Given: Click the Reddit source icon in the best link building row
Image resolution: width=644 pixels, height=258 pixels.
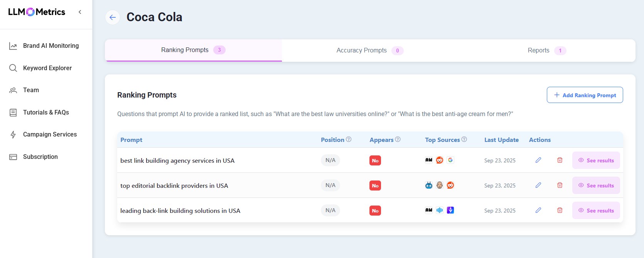Looking at the screenshot, I should [440, 160].
